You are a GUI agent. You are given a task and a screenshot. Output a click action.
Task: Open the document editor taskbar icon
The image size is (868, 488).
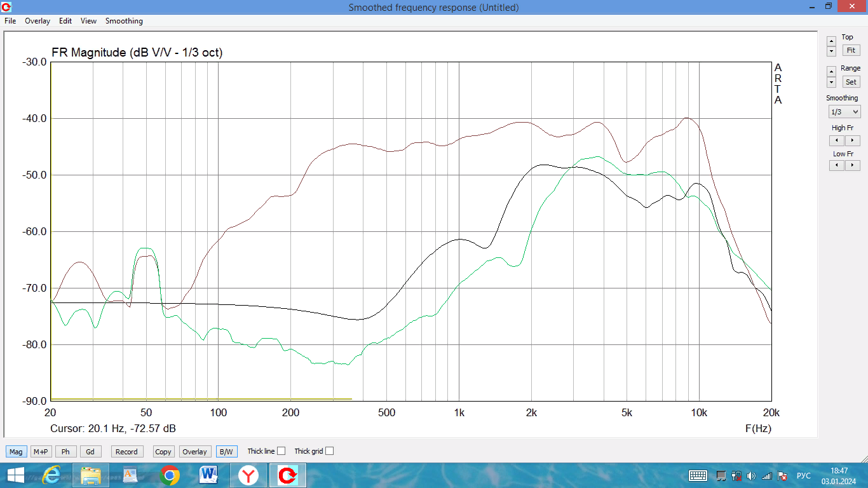pos(130,475)
